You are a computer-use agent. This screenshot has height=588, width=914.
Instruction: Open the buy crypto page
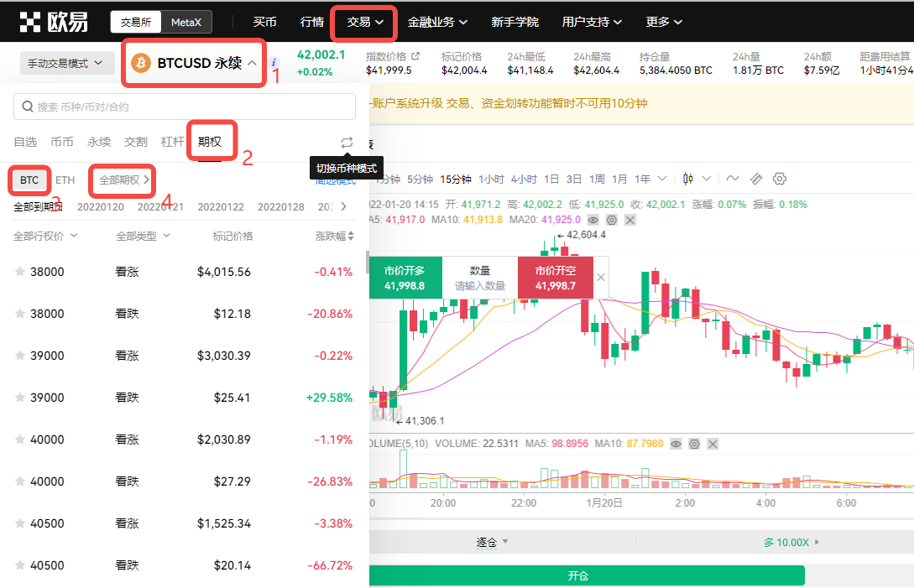point(264,22)
